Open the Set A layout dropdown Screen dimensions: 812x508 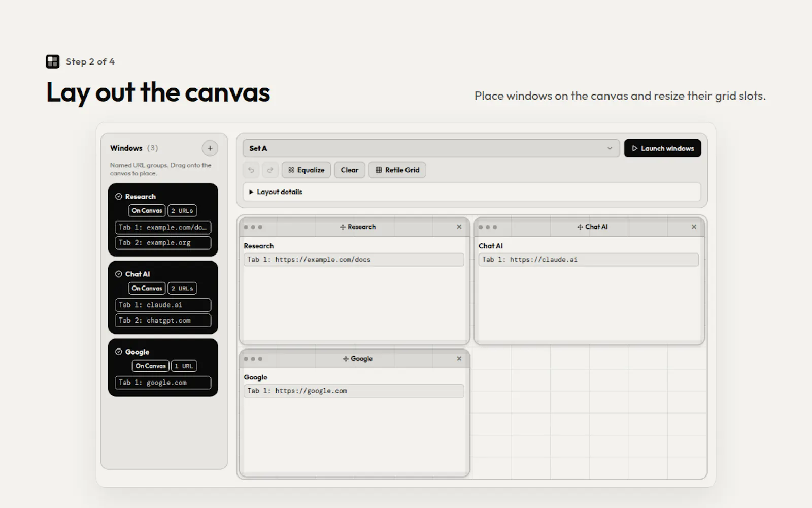(431, 148)
